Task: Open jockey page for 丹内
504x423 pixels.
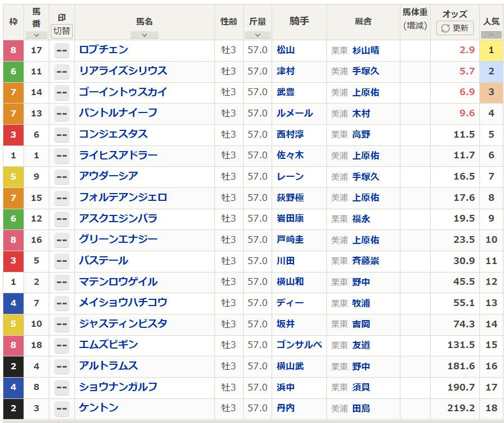Action: click(x=286, y=408)
